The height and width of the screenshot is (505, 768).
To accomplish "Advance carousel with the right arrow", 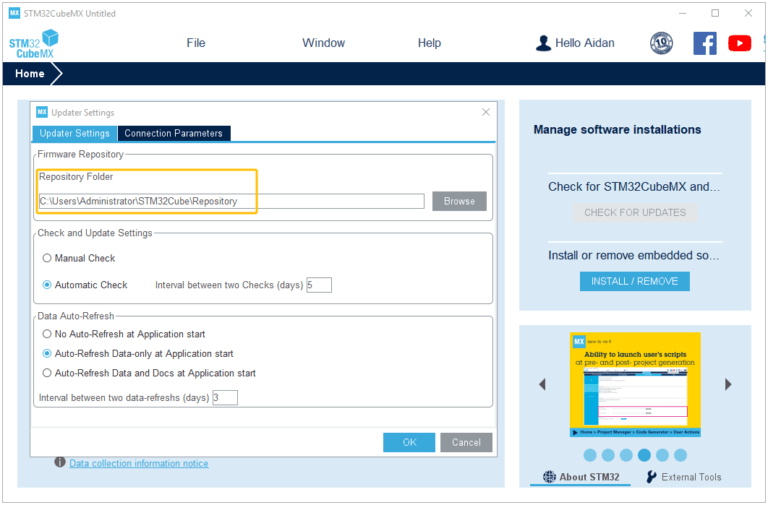I will point(728,384).
